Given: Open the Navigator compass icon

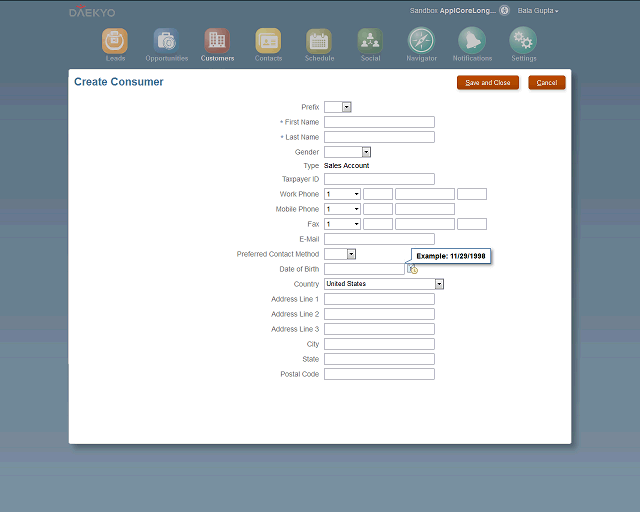Looking at the screenshot, I should pyautogui.click(x=421, y=40).
